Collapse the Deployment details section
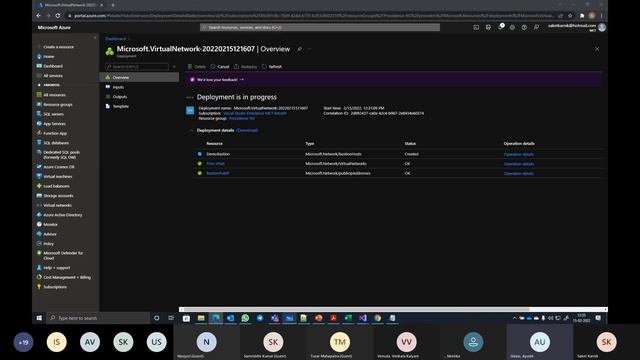The image size is (640, 360). click(191, 130)
